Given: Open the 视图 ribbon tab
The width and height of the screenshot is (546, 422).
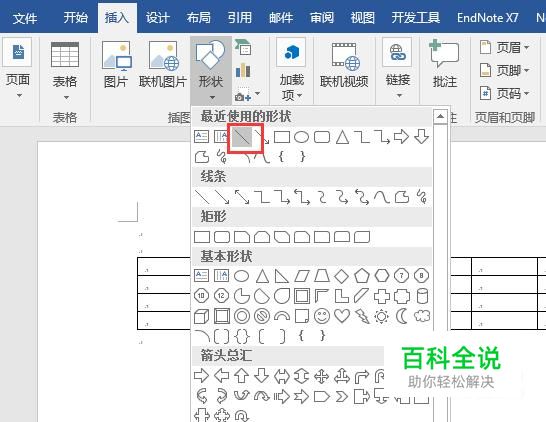Looking at the screenshot, I should point(363,18).
